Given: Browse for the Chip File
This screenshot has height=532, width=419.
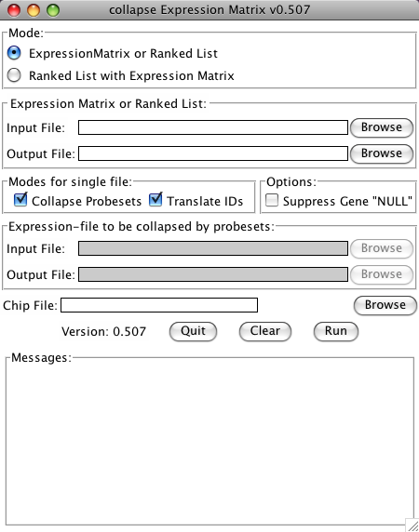Looking at the screenshot, I should (385, 305).
